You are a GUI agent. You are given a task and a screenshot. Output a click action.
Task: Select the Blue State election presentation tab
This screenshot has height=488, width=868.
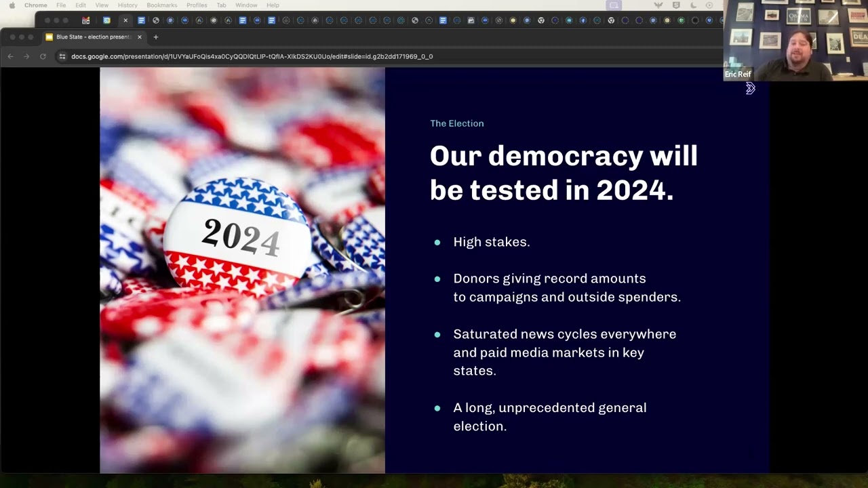click(94, 37)
